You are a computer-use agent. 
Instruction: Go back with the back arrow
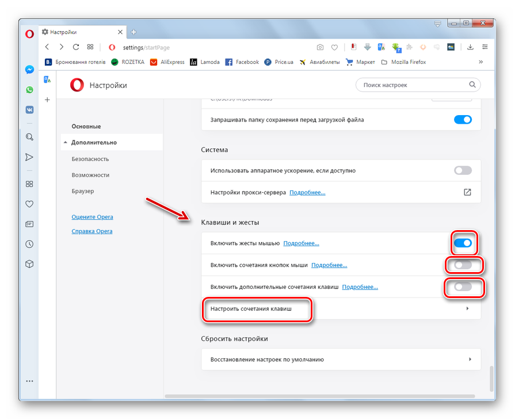click(47, 47)
